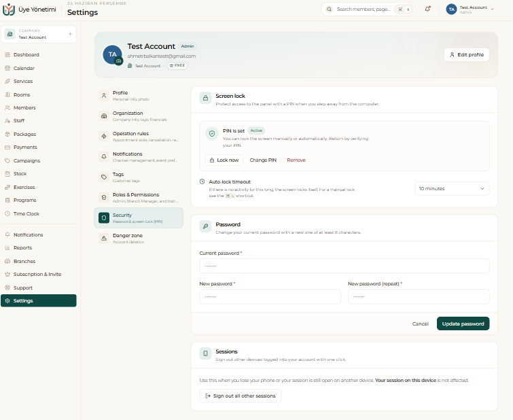Click the search magnifier icon
Screen dimensions: 513x420
point(329,9)
